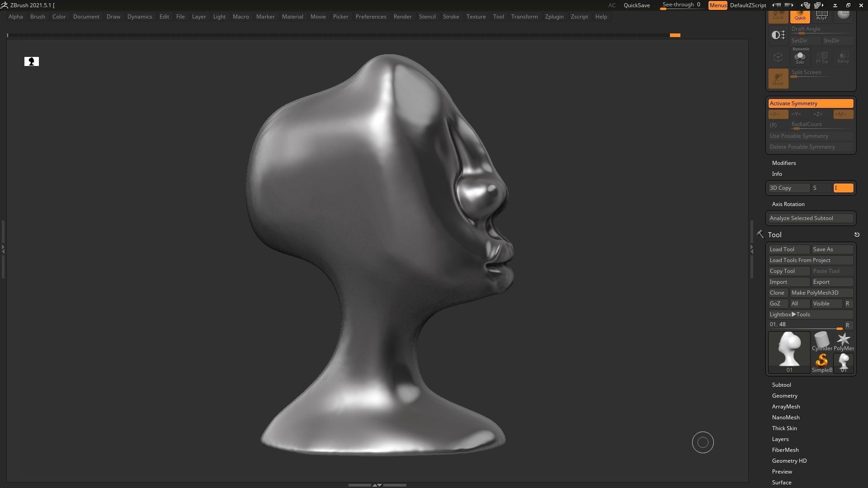Click the ZBrush logo icon in title bar
Image resolution: width=868 pixels, height=488 pixels.
click(4, 5)
